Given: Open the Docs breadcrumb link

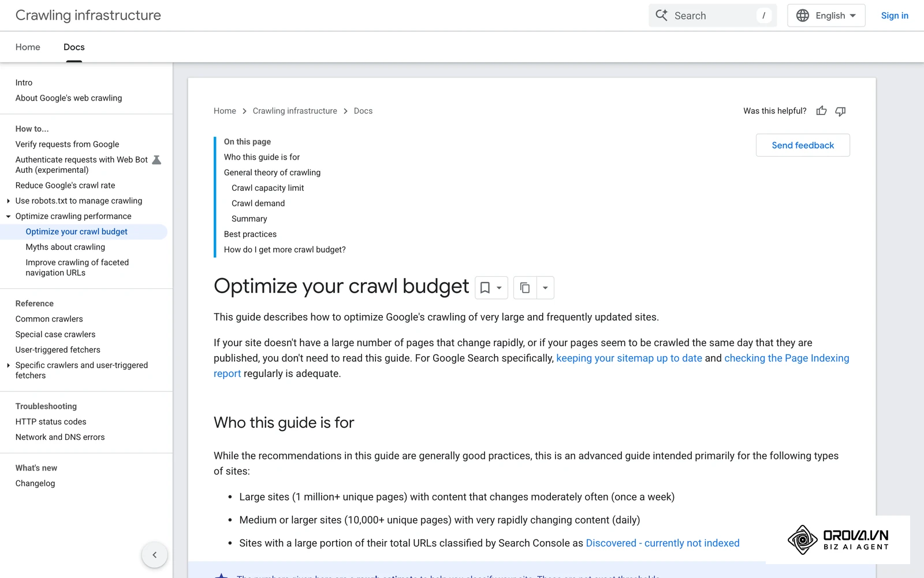Looking at the screenshot, I should click(x=363, y=111).
